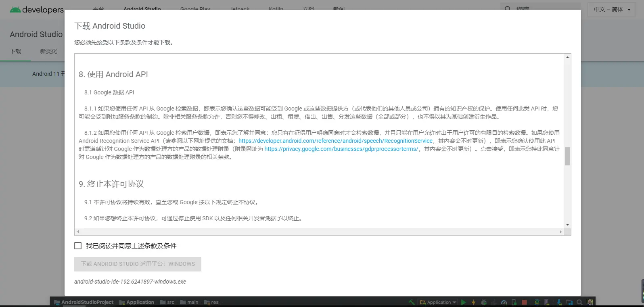Viewport: 644px width, 307px height.
Task: Click the red Stop icon
Action: click(x=524, y=302)
